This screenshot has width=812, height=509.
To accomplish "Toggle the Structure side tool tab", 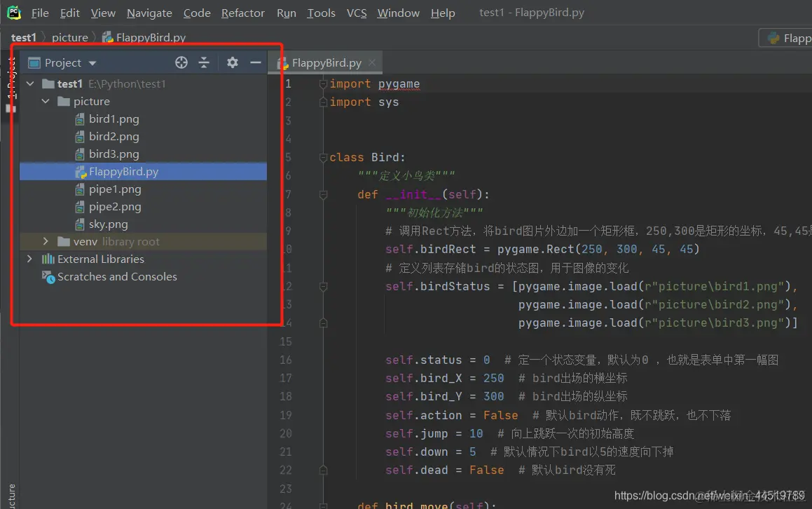I will coord(11,496).
